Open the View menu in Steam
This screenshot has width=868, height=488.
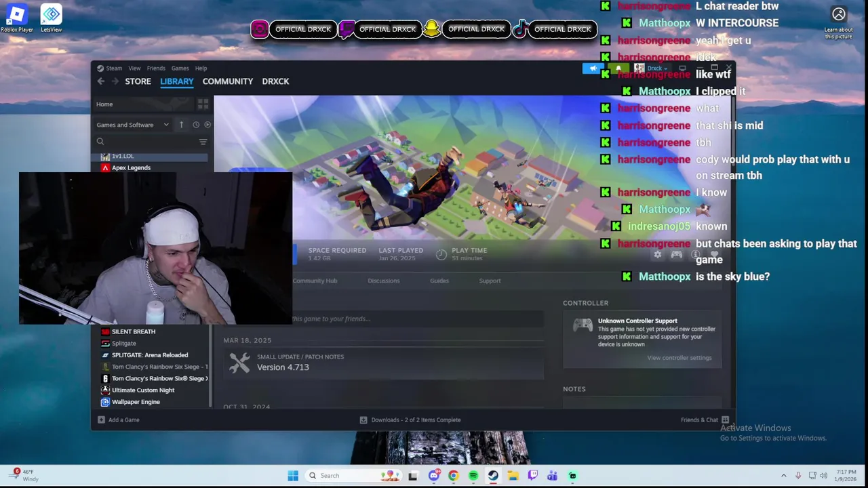coord(135,68)
